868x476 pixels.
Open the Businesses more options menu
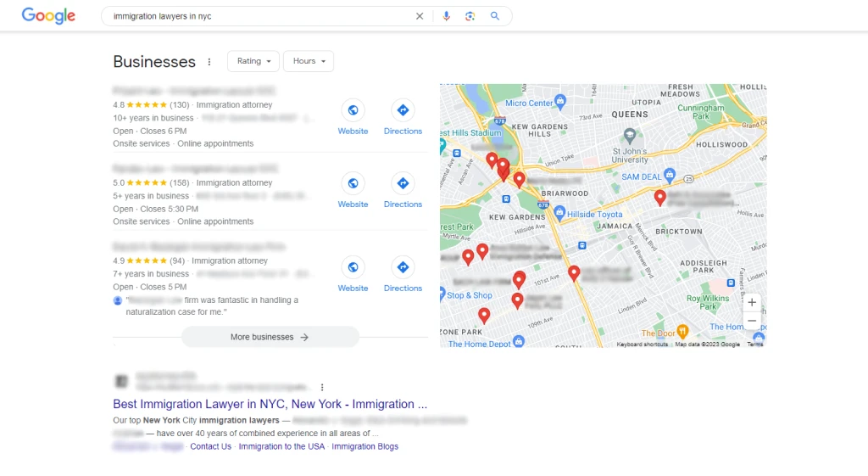coord(209,61)
